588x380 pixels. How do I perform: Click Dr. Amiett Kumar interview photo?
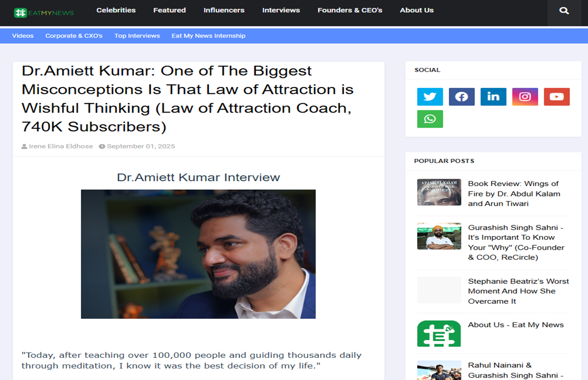[x=198, y=254]
